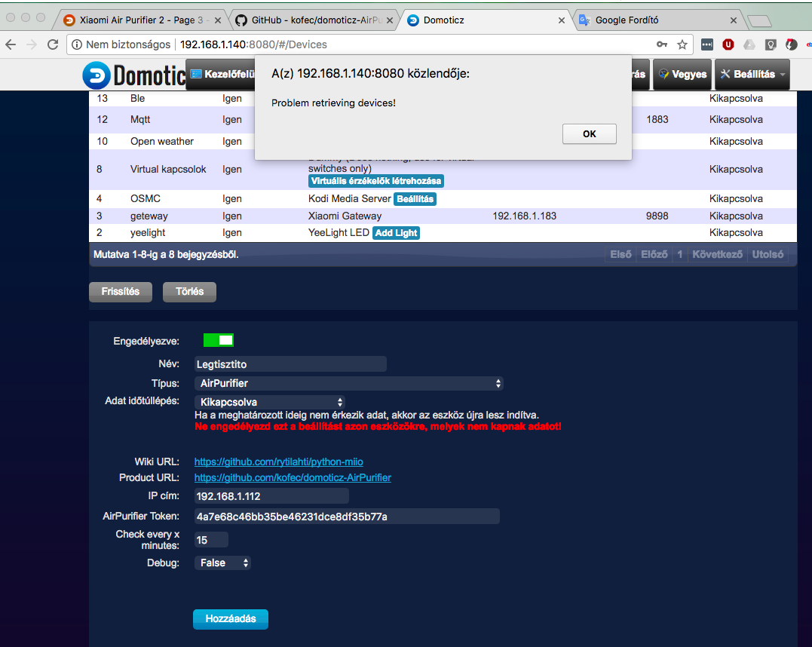Screen dimensions: 812x647
Task: Close the Domoticz tab
Action: (x=562, y=20)
